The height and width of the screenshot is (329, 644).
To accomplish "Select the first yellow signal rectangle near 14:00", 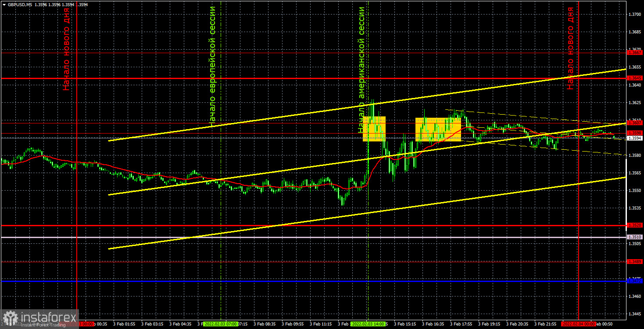I will click(x=374, y=129).
